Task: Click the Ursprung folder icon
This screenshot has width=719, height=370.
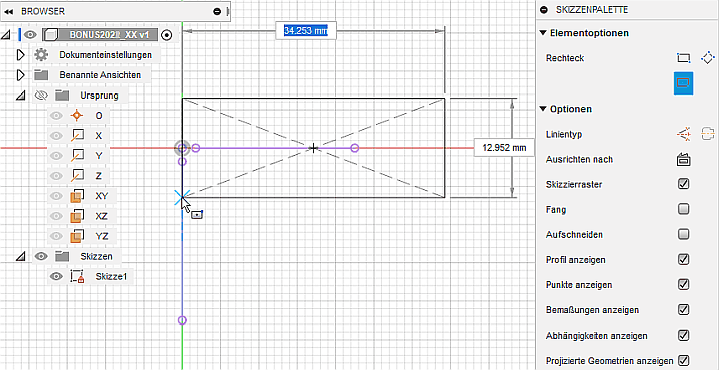Action: tap(62, 95)
